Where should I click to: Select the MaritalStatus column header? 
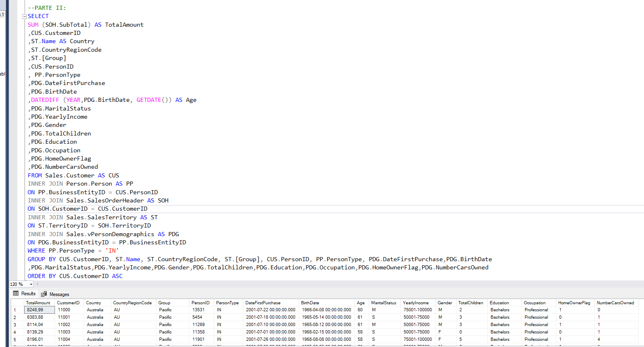[x=384, y=303]
